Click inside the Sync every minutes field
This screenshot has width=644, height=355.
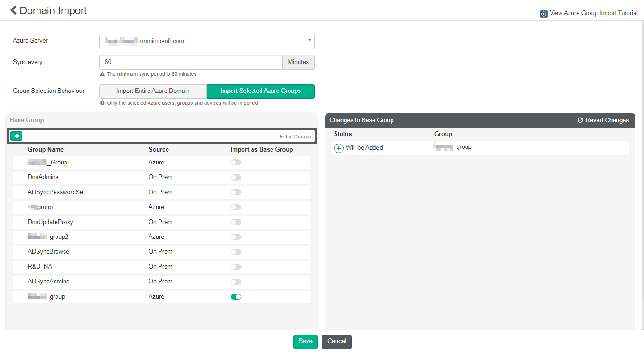190,62
